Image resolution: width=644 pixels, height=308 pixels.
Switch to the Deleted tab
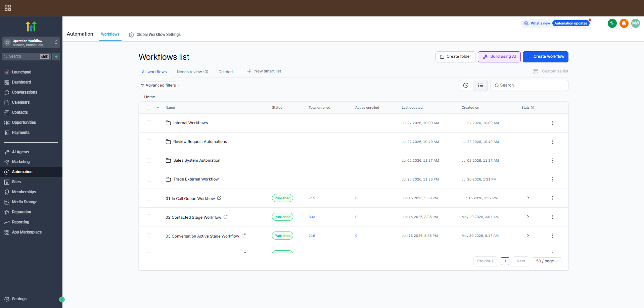(x=226, y=72)
